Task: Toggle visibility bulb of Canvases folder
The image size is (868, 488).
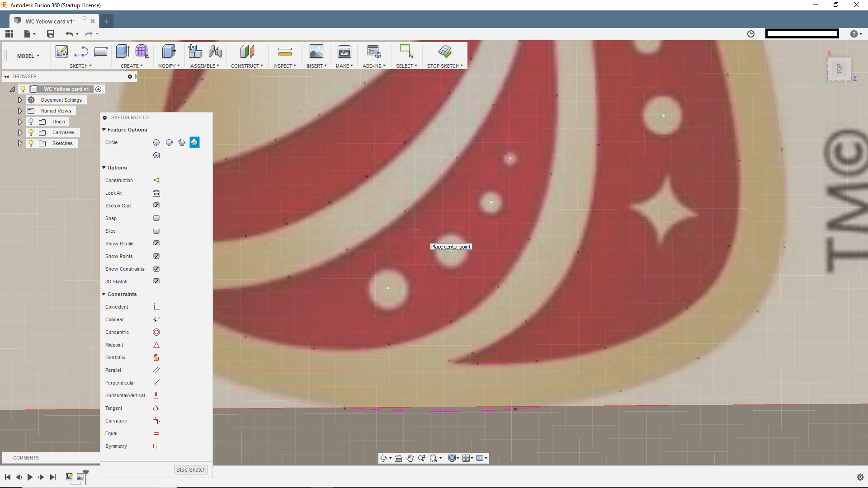Action: coord(31,132)
